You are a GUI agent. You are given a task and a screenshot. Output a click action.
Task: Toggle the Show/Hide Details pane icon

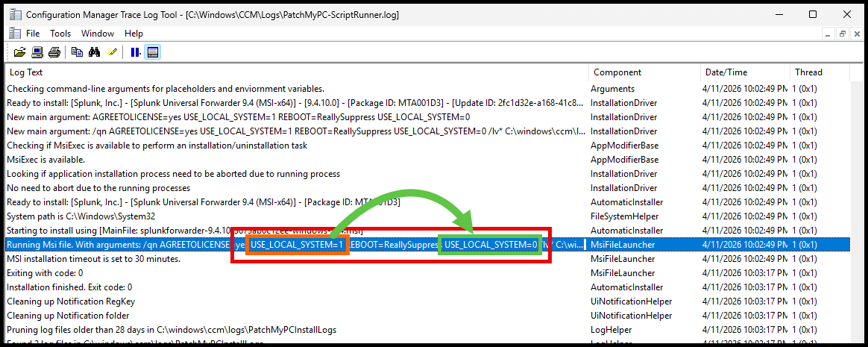pos(153,53)
